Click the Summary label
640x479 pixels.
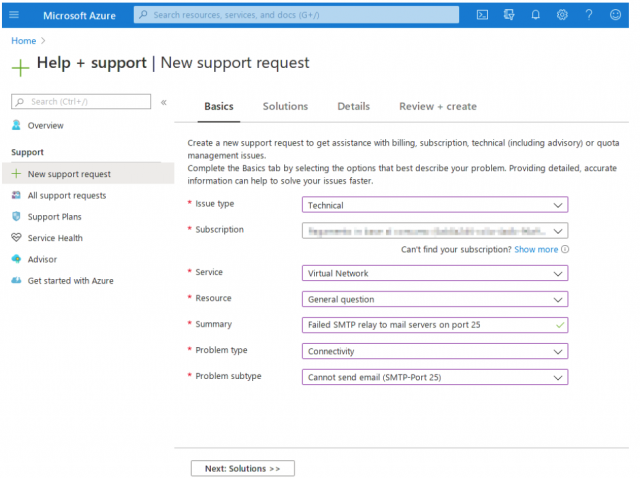(x=213, y=324)
